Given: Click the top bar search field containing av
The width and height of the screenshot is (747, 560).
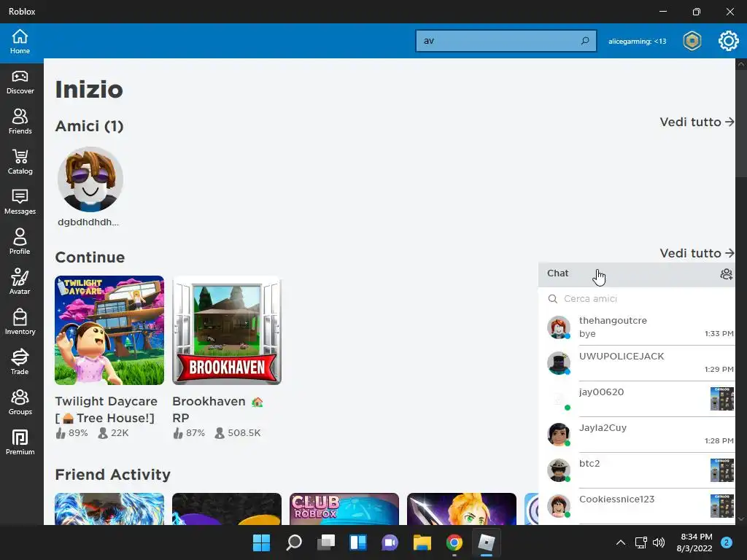Looking at the screenshot, I should 506,41.
